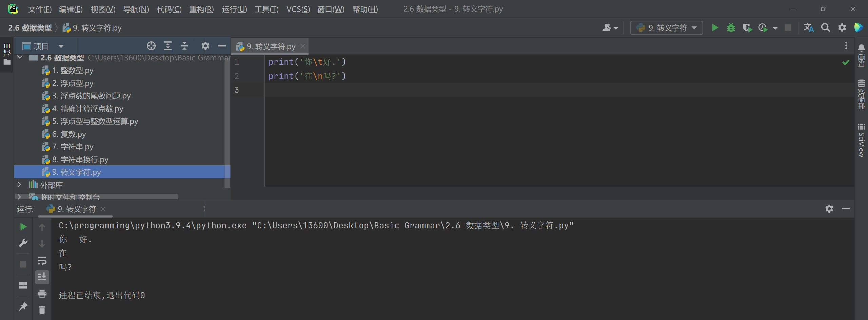Expand the 外部库 node
Viewport: 868px width, 320px height.
click(19, 185)
